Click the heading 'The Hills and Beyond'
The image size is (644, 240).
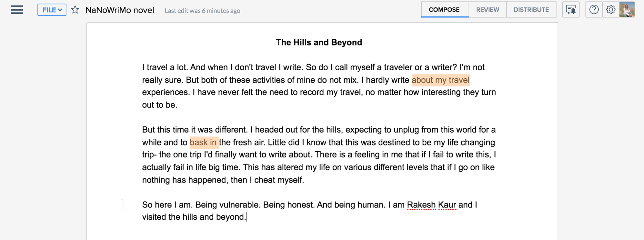[319, 43]
